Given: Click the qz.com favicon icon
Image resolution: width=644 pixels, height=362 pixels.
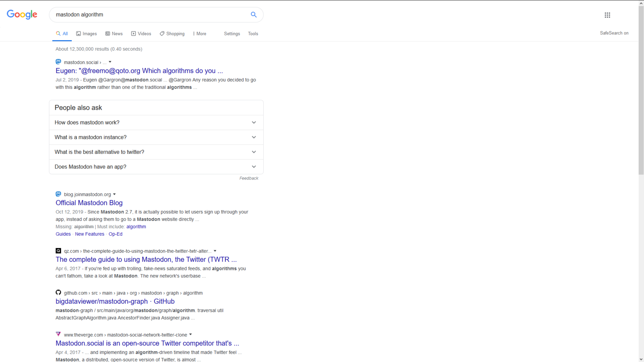Looking at the screenshot, I should coord(58,251).
